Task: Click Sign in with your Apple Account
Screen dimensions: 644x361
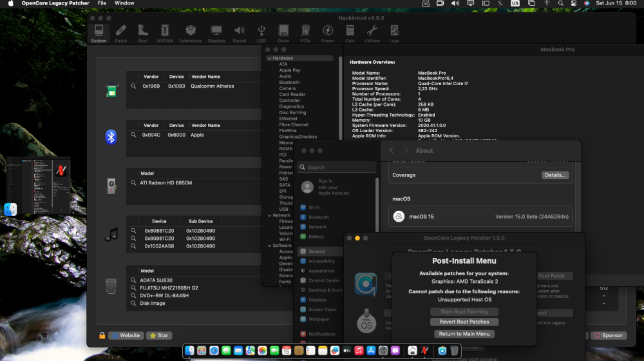Action: coord(325,187)
